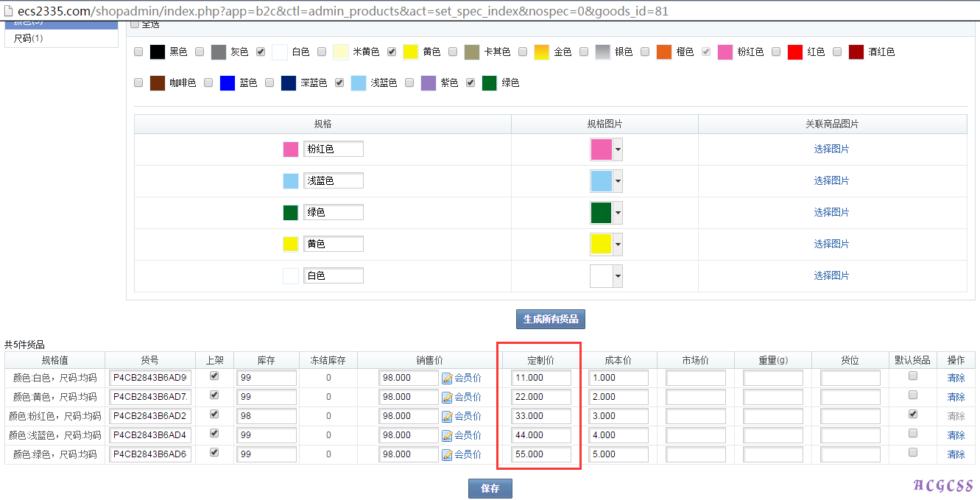This screenshot has width=980, height=500.
Task: Click the 生成所有货品 button
Action: 550,319
